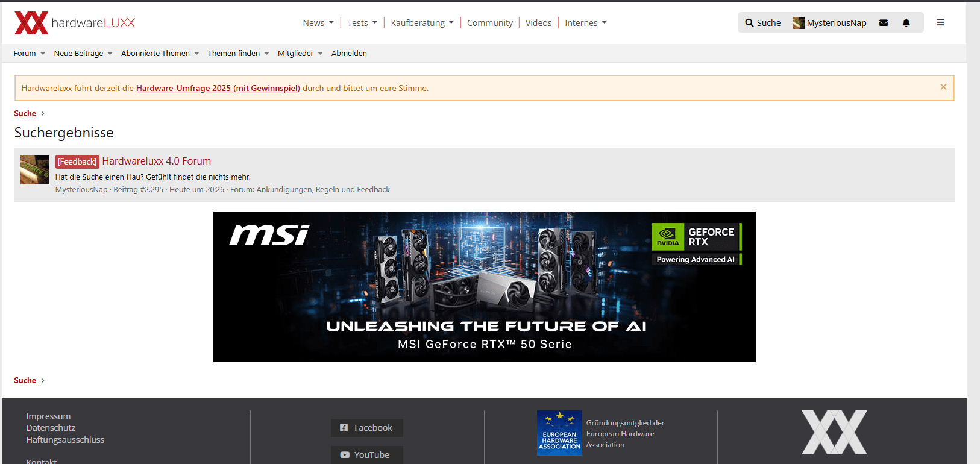
Task: Click MysteriousNap author name in result
Action: tap(81, 190)
